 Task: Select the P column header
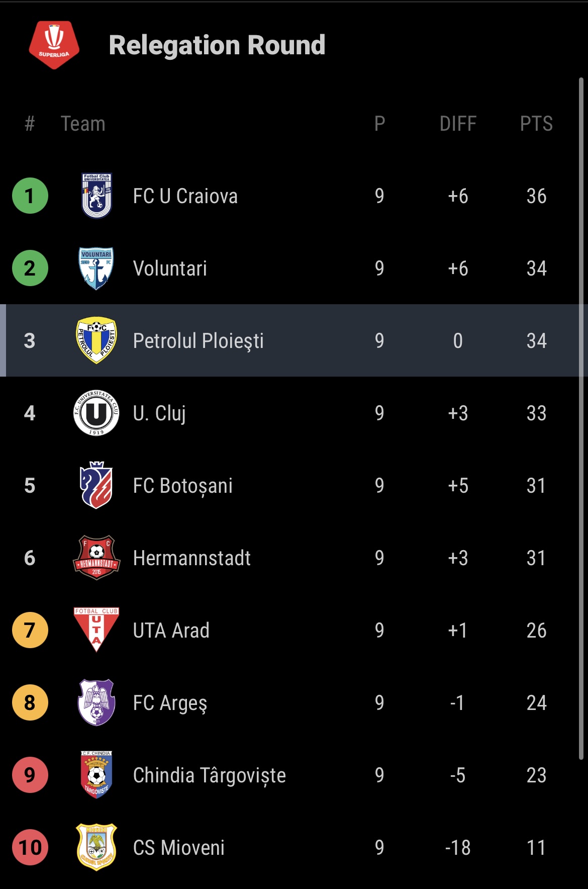[x=379, y=124]
